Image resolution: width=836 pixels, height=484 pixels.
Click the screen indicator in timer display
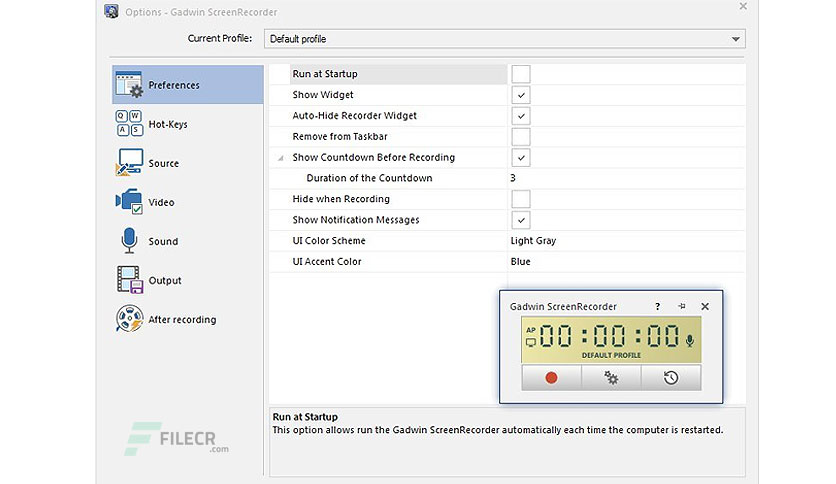click(530, 343)
